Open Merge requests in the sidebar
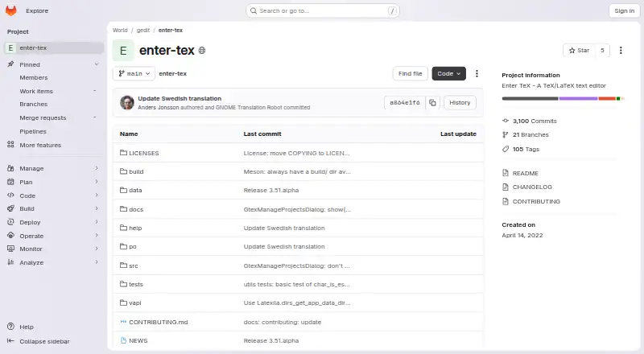Screen dimensions: 644x354 [x=43, y=117]
